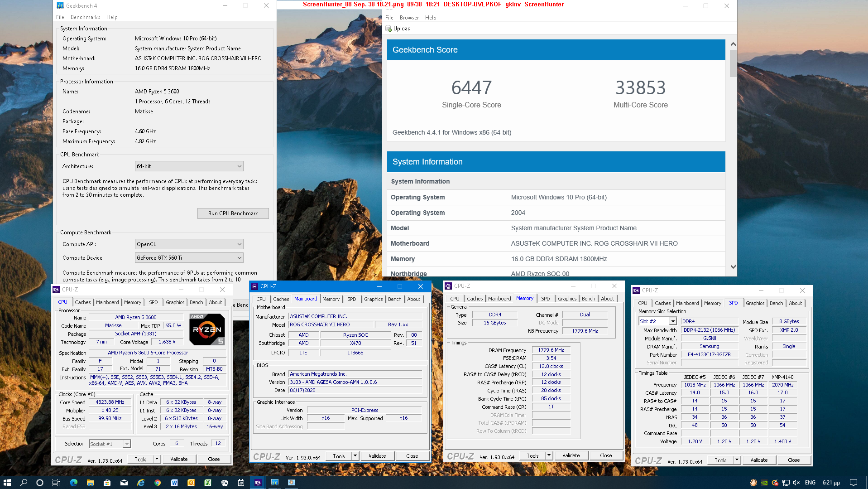
Task: Open File Explorer from the taskbar
Action: [91, 483]
